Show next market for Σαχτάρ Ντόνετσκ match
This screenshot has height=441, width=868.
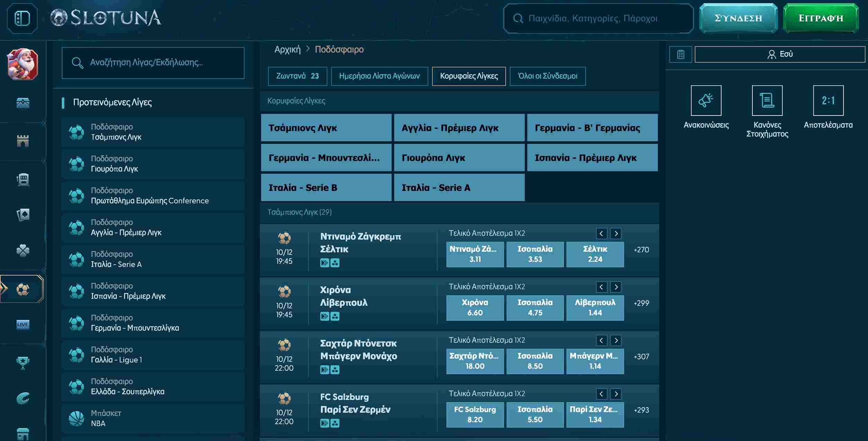pos(616,340)
